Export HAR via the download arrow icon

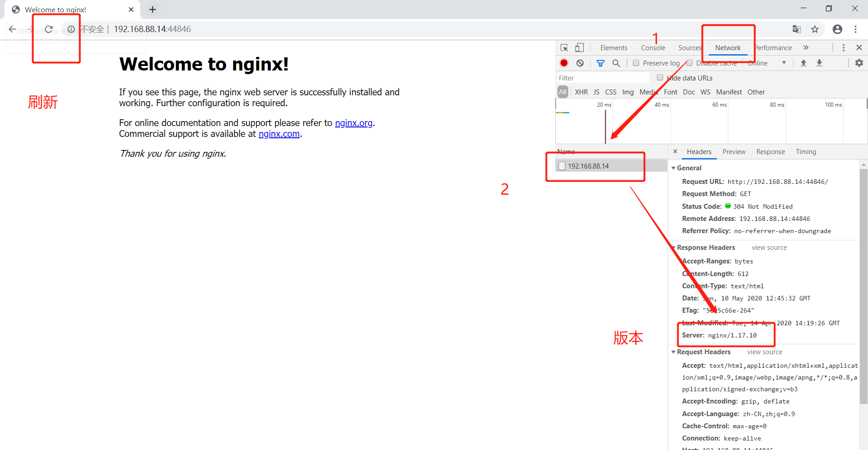(x=820, y=63)
